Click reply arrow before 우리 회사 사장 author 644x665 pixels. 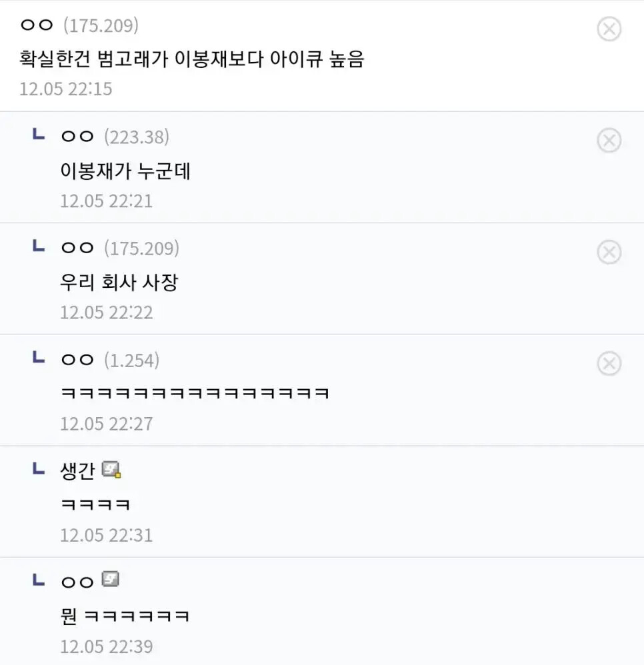tap(39, 247)
